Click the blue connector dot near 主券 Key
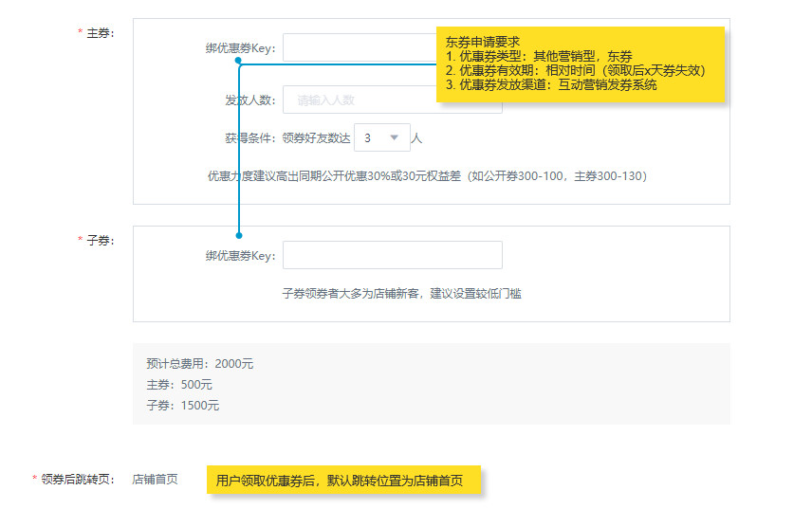The height and width of the screenshot is (509, 812). [239, 60]
